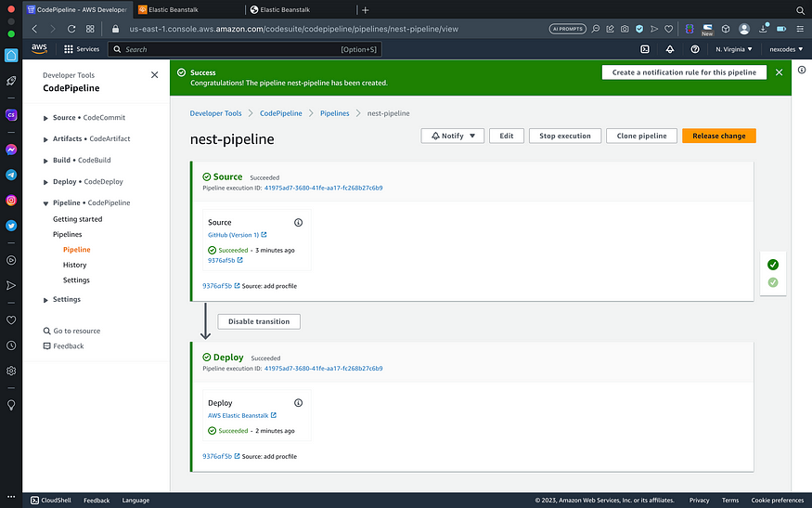Switch to second Elastic Beanstalk tab
Viewport: 812px width, 508px height.
tap(301, 10)
